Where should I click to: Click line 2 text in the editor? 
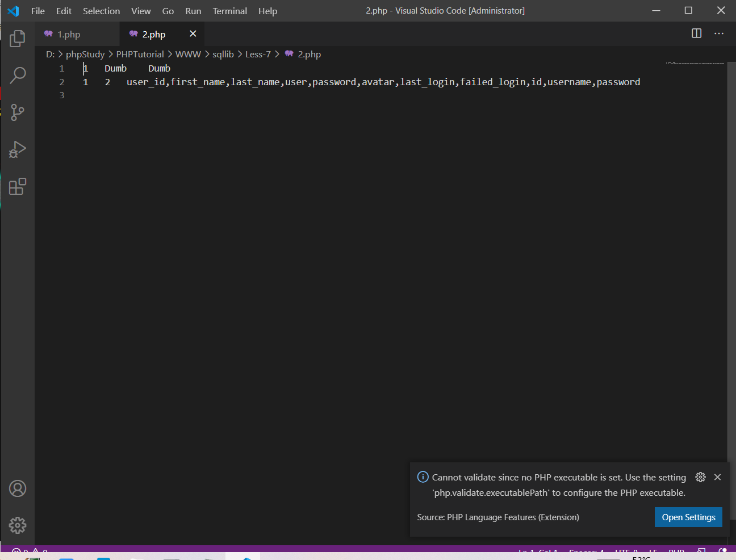pyautogui.click(x=383, y=82)
